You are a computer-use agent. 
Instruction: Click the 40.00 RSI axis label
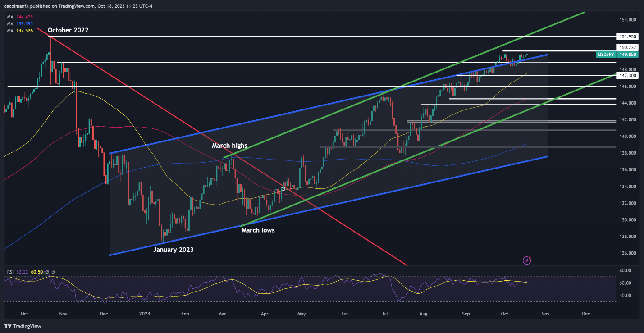626,296
